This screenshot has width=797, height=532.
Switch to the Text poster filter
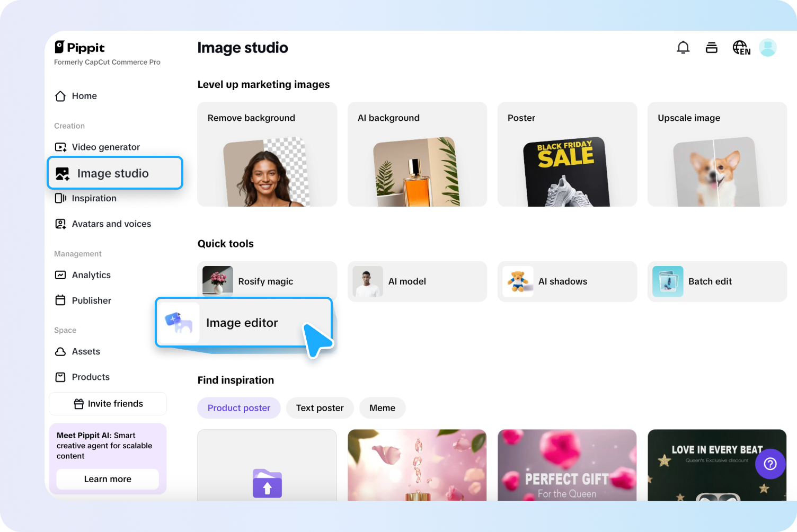(320, 408)
